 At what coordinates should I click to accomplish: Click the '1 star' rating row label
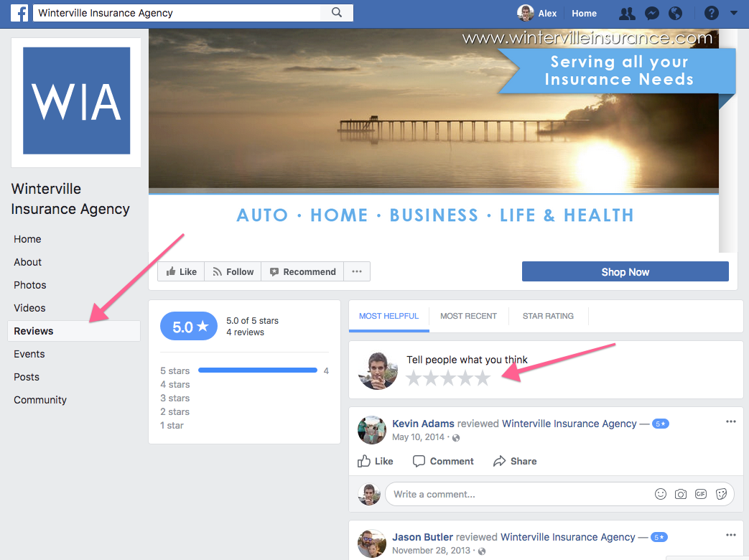[172, 425]
